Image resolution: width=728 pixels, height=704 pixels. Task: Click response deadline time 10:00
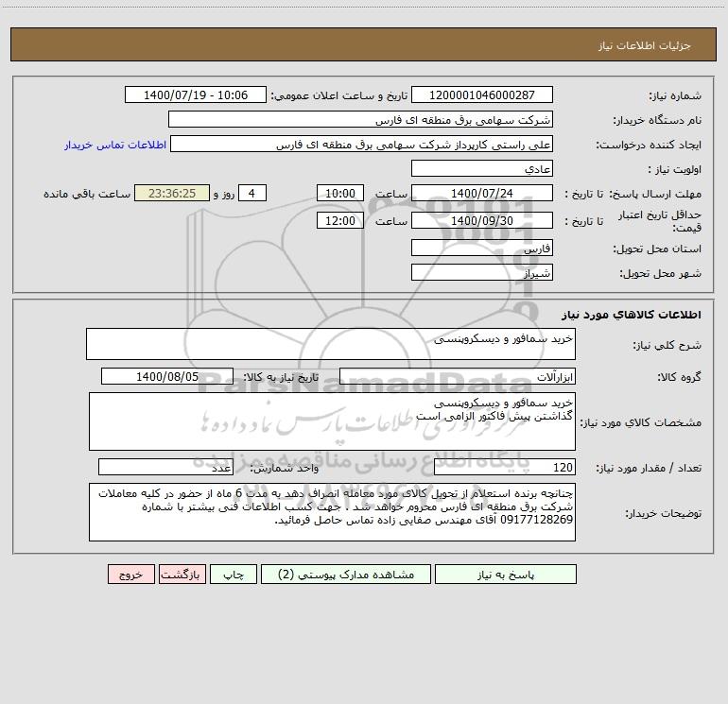[x=339, y=193]
